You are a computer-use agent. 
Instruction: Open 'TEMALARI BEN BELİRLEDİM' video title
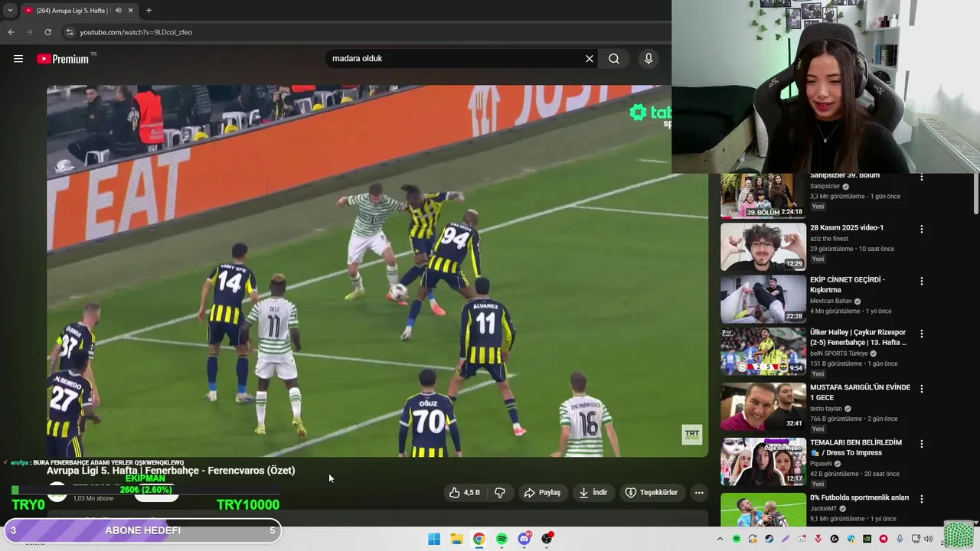(x=856, y=448)
